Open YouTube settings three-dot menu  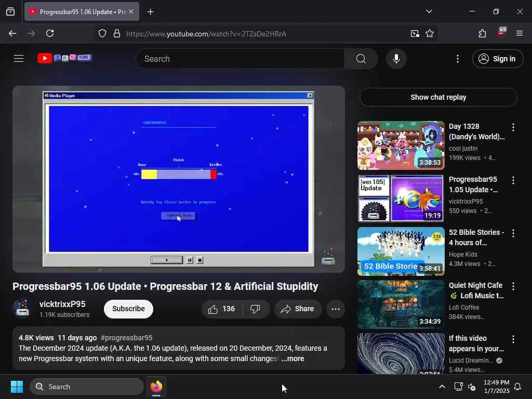pyautogui.click(x=457, y=59)
